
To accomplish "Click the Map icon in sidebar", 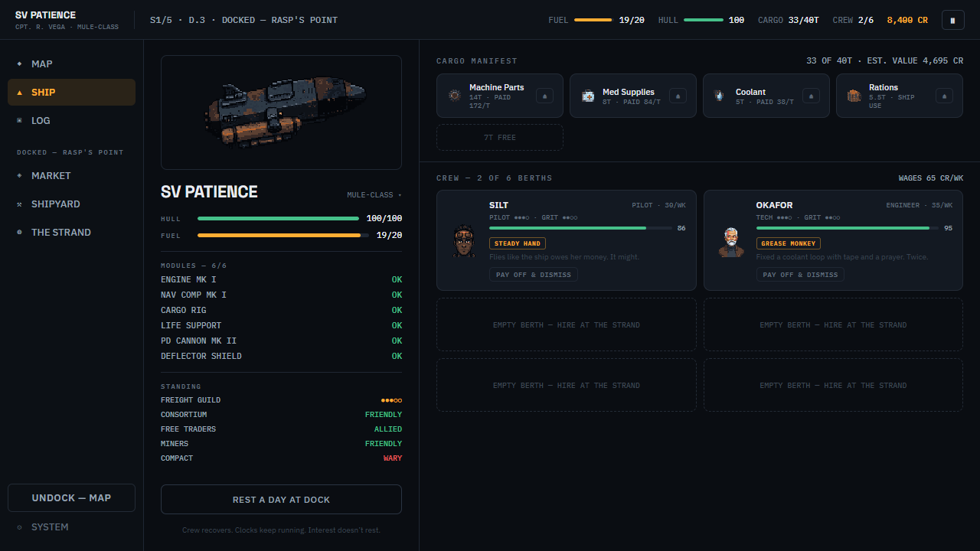I will tap(19, 64).
